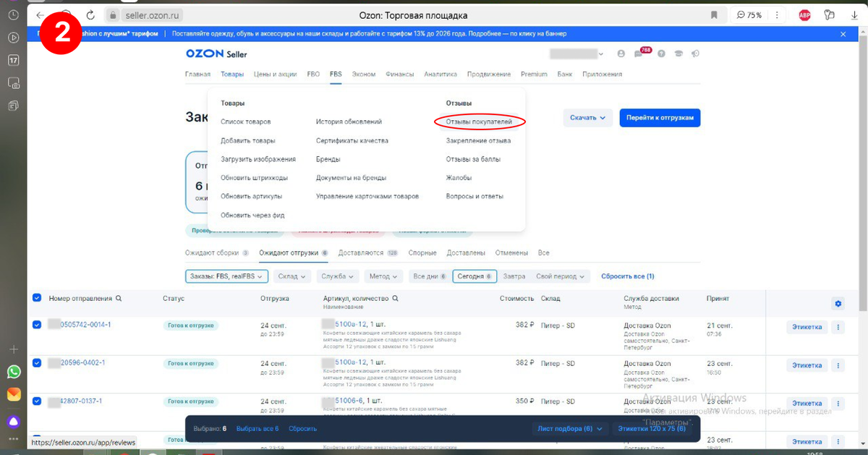Open three-dot menu for order 42807-0137-1
Viewport: 868px width, 455px height.
(x=838, y=403)
